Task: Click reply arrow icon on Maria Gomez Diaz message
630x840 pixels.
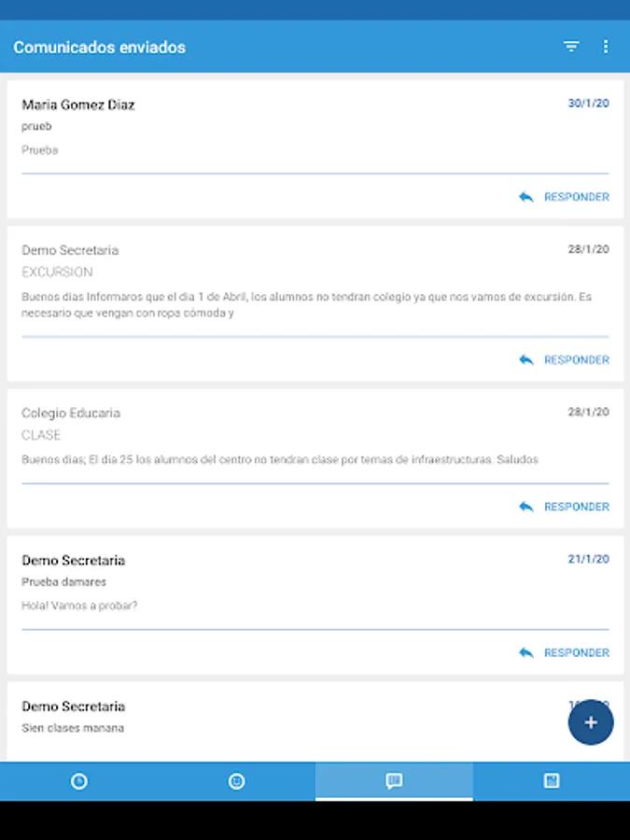Action: (x=526, y=197)
